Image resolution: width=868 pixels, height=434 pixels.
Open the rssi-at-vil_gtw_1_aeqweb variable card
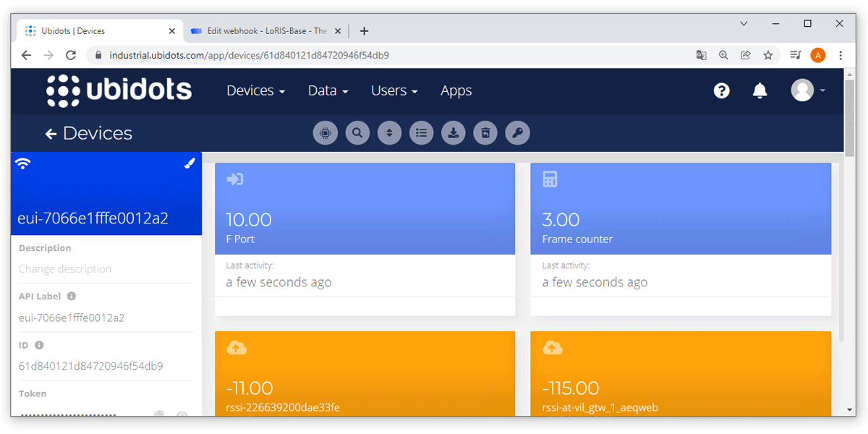[x=681, y=373]
